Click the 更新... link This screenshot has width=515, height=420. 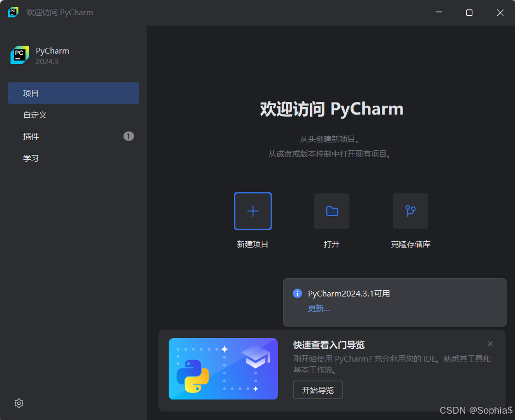tap(318, 308)
